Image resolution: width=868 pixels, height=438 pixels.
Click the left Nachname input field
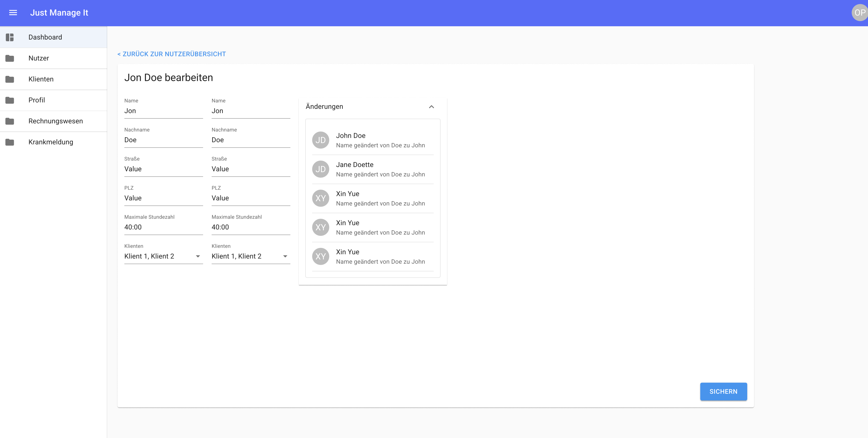[164, 140]
